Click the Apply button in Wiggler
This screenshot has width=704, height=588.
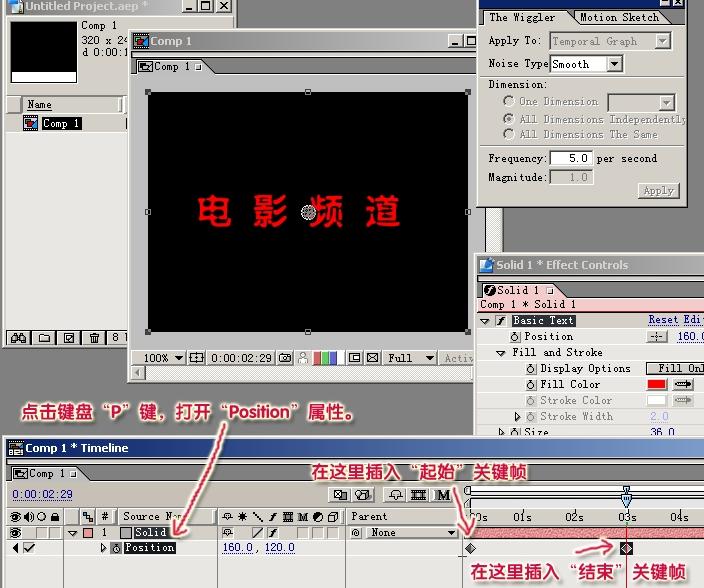click(658, 191)
